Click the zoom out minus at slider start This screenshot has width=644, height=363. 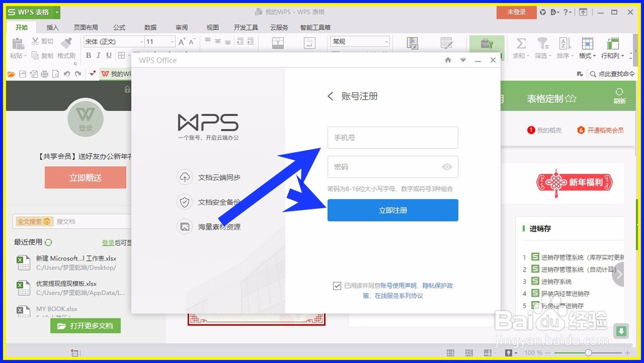click(x=549, y=353)
